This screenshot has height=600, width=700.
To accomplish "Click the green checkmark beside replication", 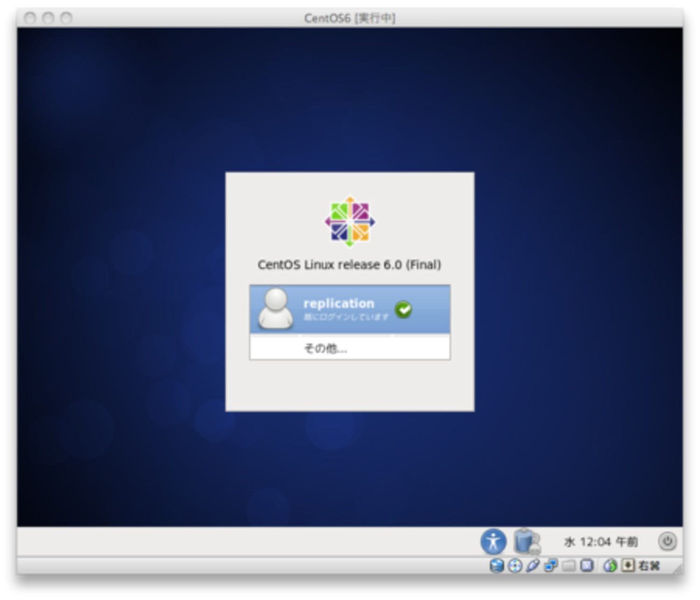I will [403, 309].
